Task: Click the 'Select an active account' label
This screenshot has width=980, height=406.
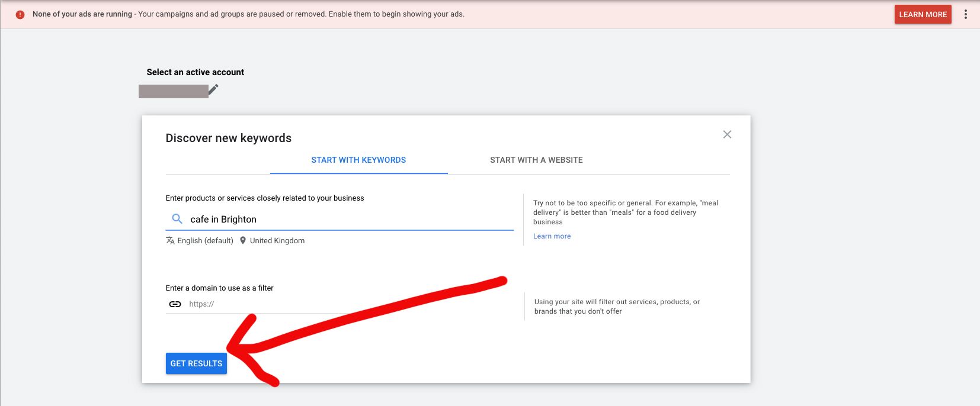Action: click(195, 72)
